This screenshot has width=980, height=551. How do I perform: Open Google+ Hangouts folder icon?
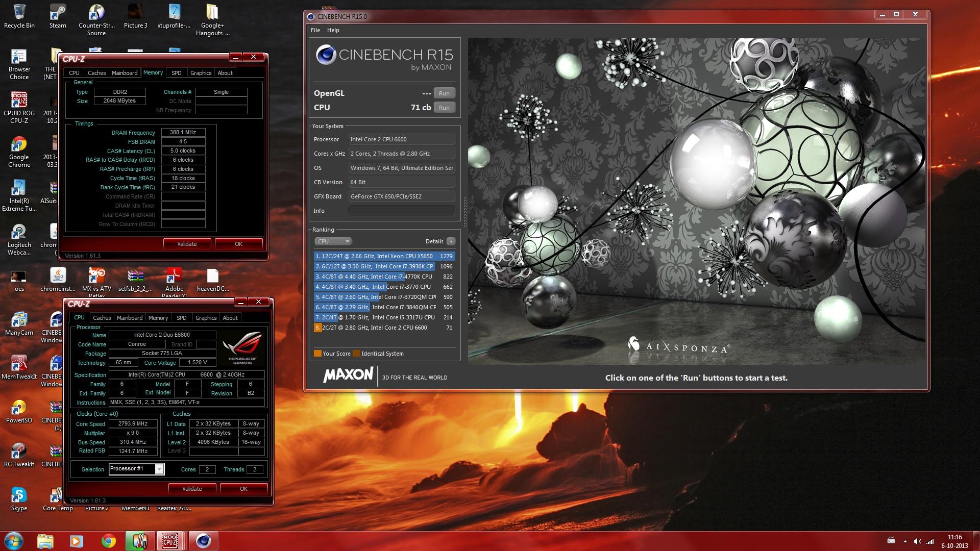[212, 20]
